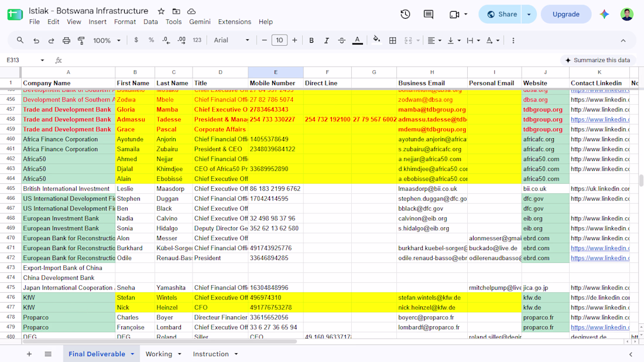This screenshot has width=644, height=362.
Task: Open the Google Sheets home icon
Action: pyautogui.click(x=15, y=15)
